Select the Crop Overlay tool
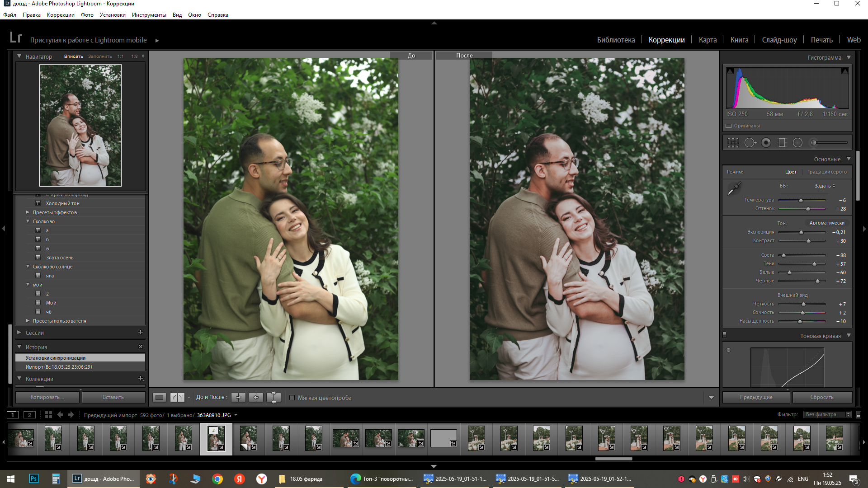 (x=733, y=143)
